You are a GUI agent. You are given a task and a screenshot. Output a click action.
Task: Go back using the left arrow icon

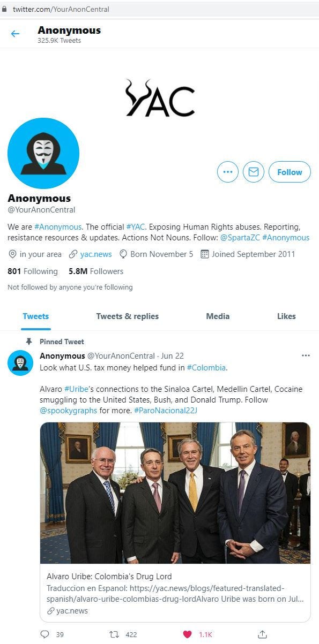coord(15,34)
